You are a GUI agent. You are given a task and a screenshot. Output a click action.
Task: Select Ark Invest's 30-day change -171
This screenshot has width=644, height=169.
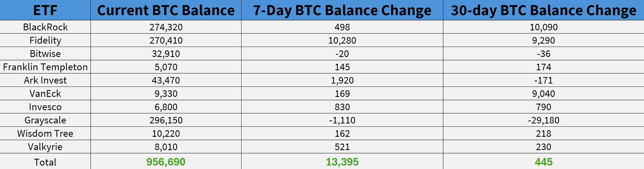pos(543,80)
